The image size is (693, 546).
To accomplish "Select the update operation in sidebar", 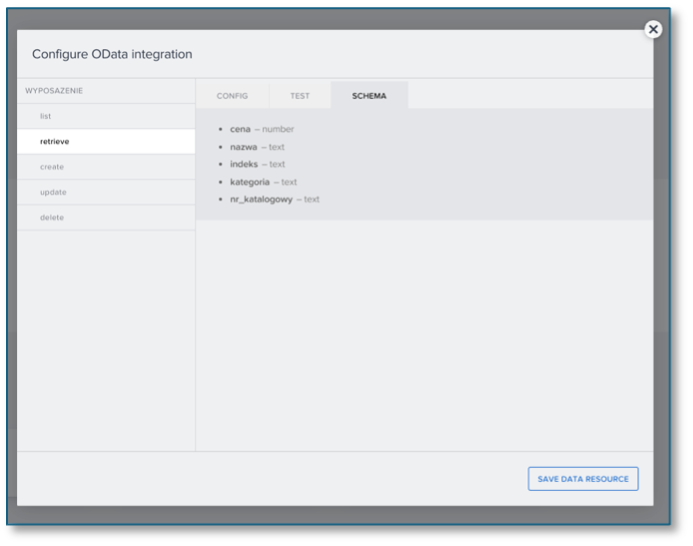I will click(53, 192).
